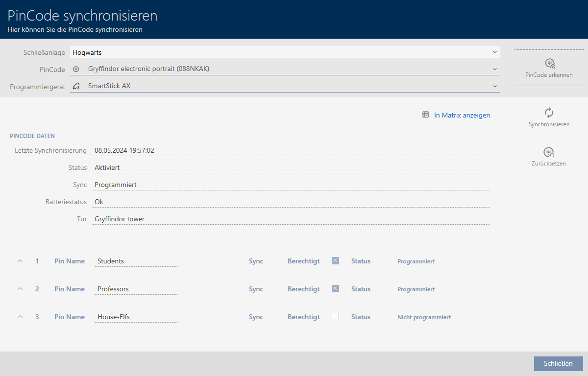Click the Zurücksetzen reset icon
588x376 pixels.
pos(549,152)
